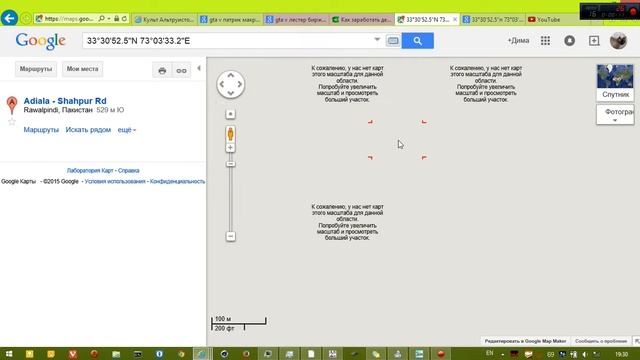Viewport: 640px width, 360px height.
Task: Click the link chain icon
Action: click(x=181, y=71)
